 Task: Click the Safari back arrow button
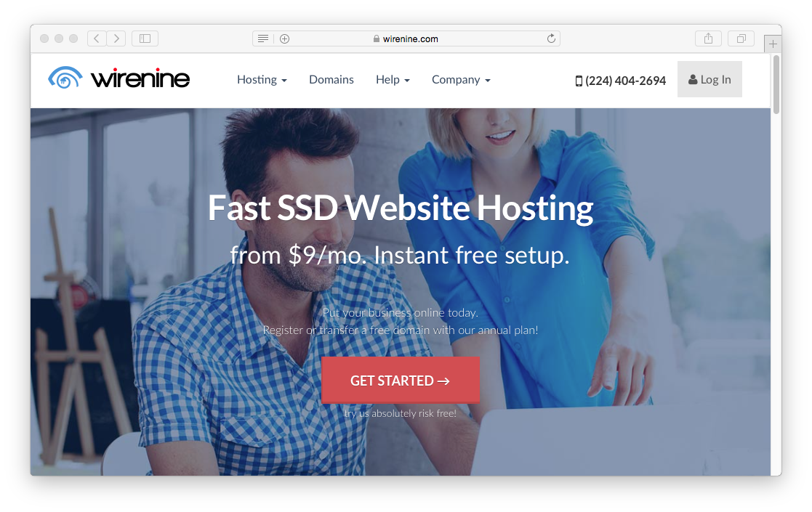(x=97, y=38)
